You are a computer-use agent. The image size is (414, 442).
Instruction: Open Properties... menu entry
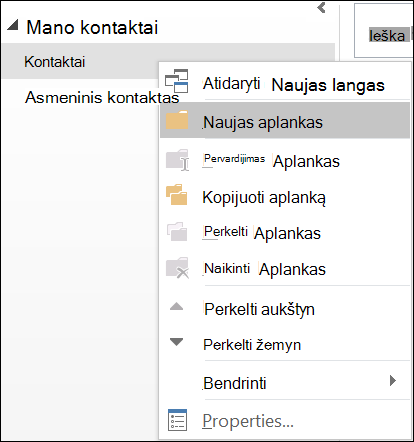coord(285,421)
